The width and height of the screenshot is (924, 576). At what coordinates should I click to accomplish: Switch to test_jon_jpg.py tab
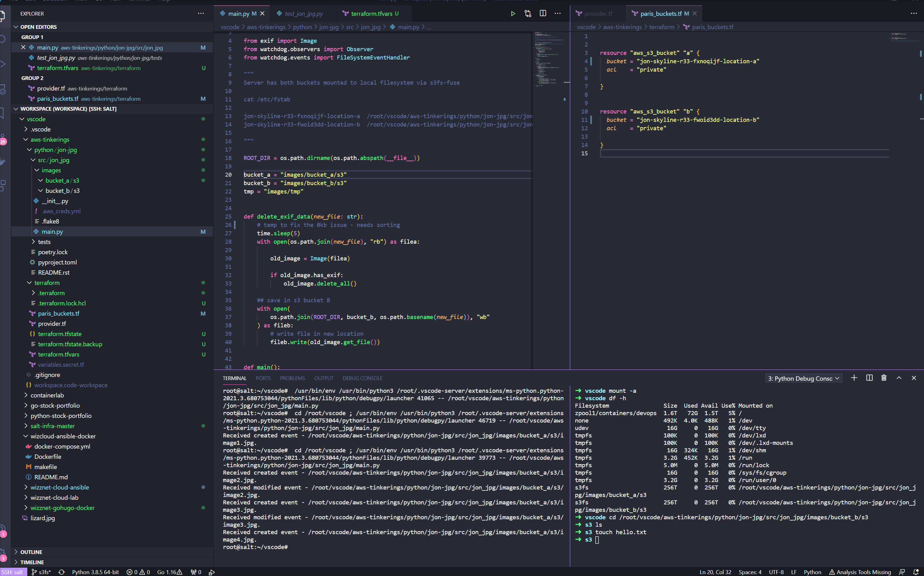click(x=304, y=14)
